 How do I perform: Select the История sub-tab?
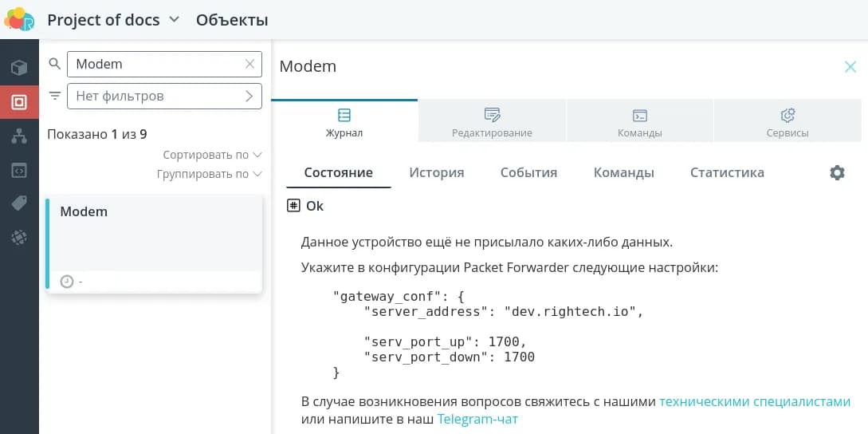436,172
